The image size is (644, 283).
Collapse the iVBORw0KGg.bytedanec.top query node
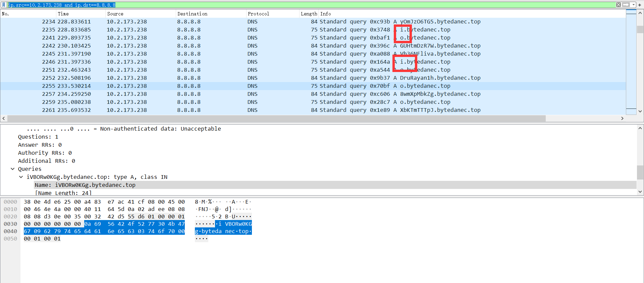tap(21, 177)
